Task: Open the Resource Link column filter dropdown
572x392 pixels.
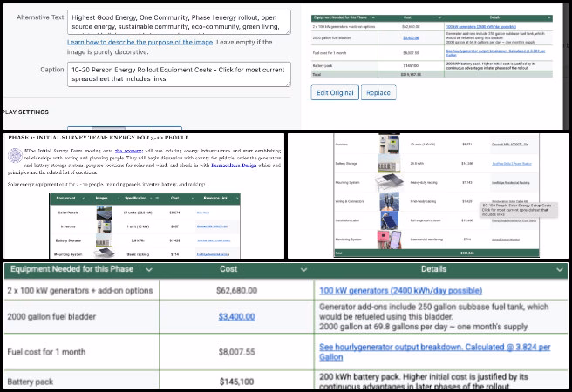Action: (x=237, y=199)
